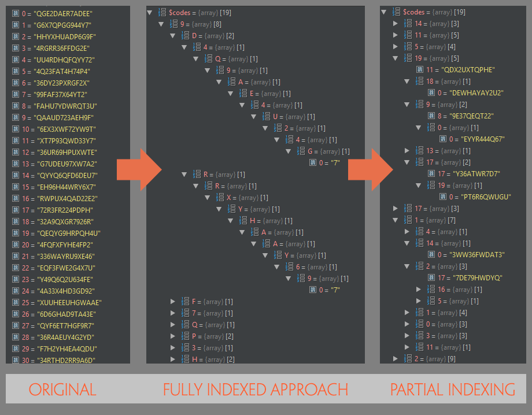Select row 9 = "QAAUD723AEH9F"
532x415 pixels.
tap(68, 117)
